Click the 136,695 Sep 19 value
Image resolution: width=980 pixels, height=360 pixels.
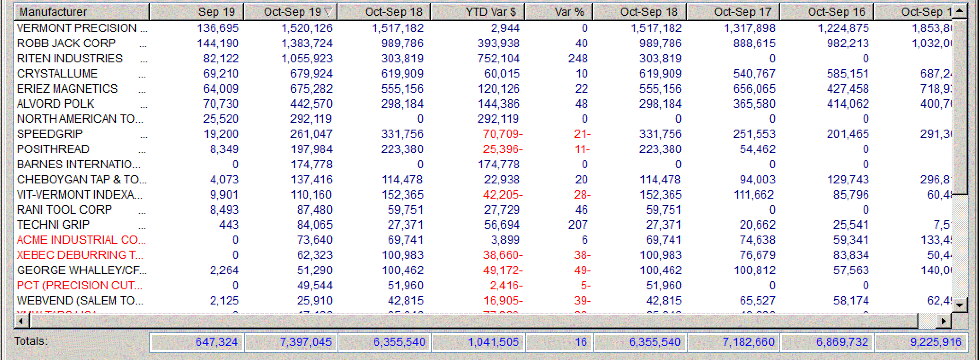[218, 28]
